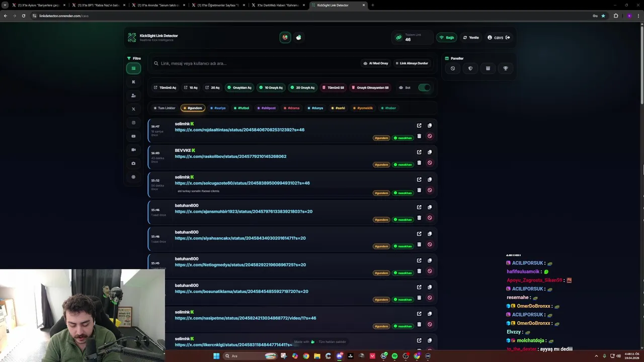Screen dimensions: 644x362
Task: Copy the rojdaaltintas link
Action: click(x=430, y=126)
